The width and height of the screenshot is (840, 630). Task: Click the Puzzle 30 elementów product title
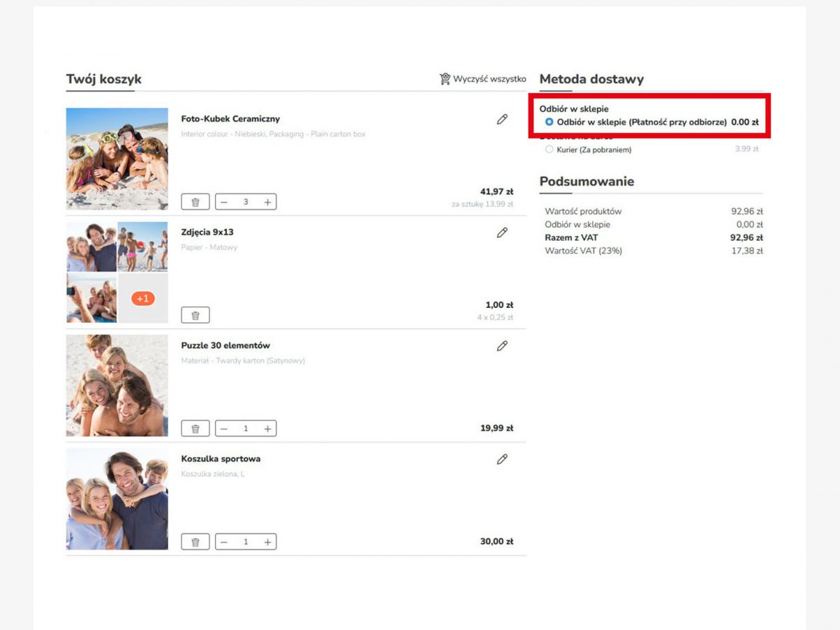225,346
